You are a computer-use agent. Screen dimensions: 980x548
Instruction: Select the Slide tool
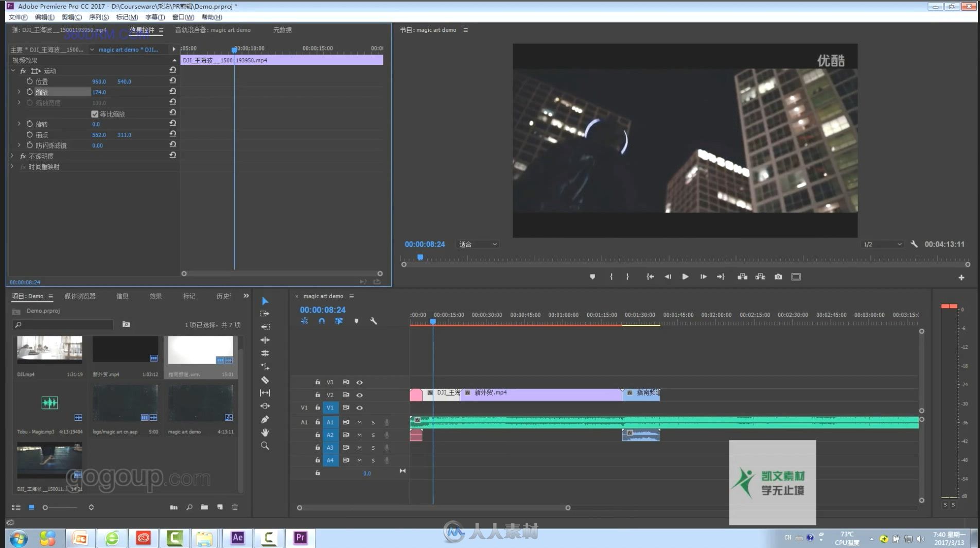tap(265, 406)
